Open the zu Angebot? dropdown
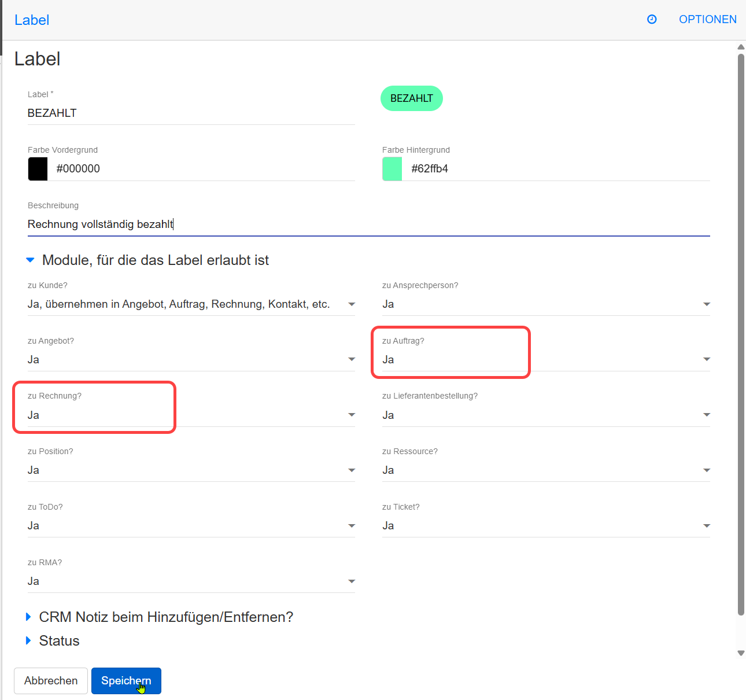The width and height of the screenshot is (746, 700). click(191, 360)
